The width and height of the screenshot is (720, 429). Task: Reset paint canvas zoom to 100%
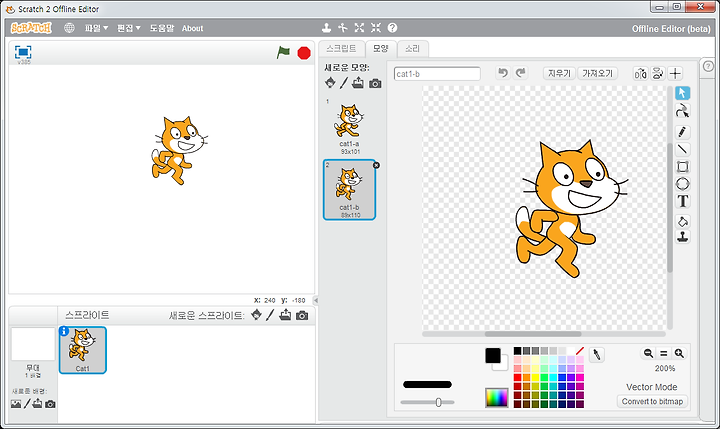(664, 353)
